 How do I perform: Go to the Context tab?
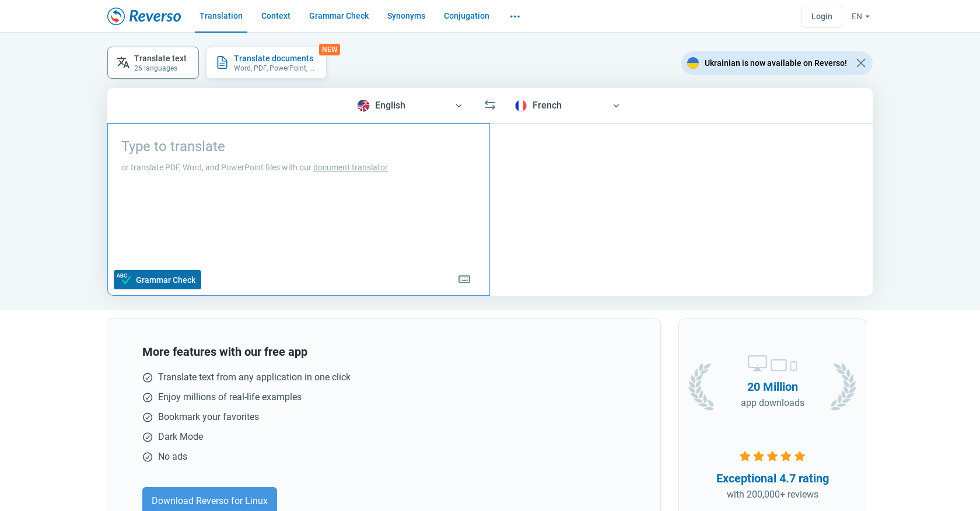(276, 16)
